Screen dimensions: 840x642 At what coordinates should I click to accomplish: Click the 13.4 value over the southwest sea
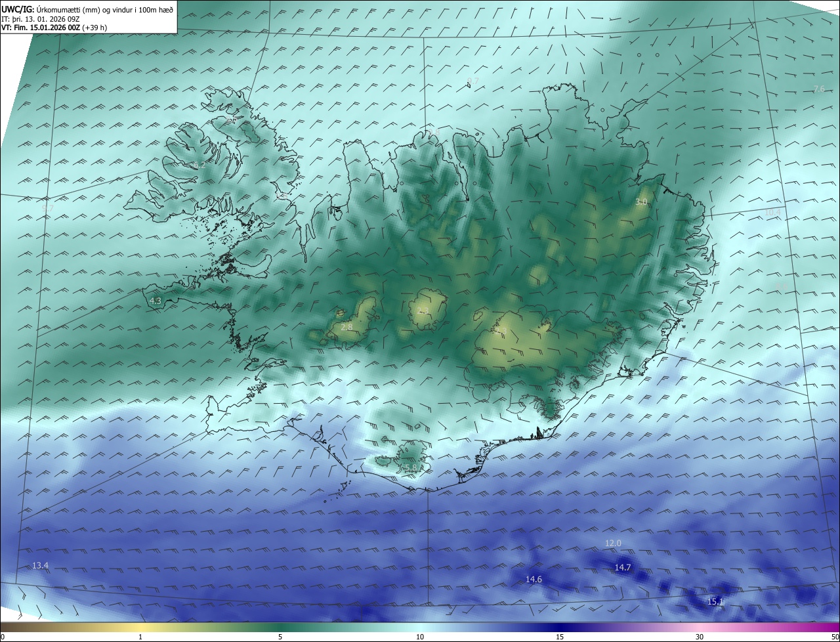point(40,565)
